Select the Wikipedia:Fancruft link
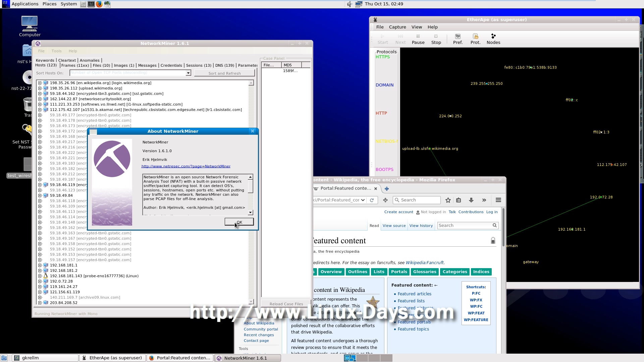This screenshot has width=644, height=362. (x=424, y=263)
